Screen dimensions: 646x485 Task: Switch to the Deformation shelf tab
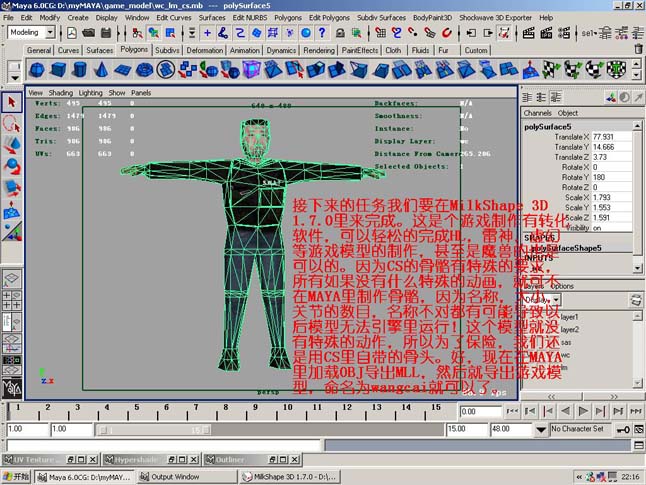[204, 50]
